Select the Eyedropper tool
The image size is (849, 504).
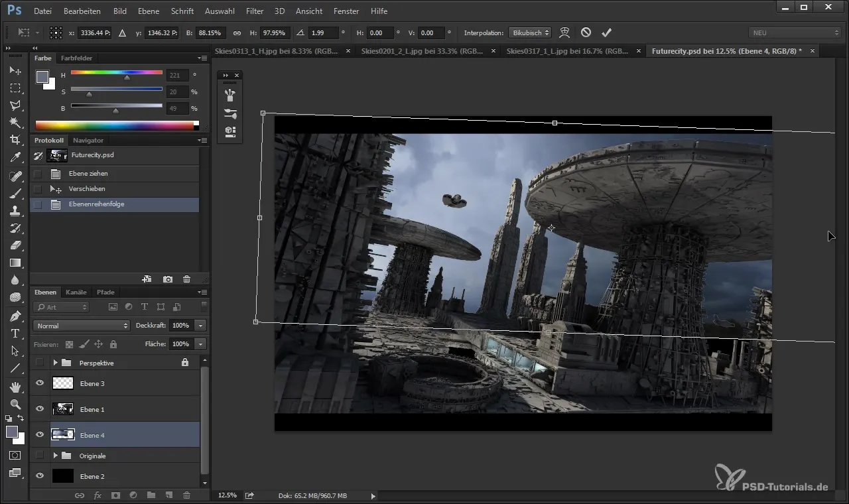tap(15, 157)
